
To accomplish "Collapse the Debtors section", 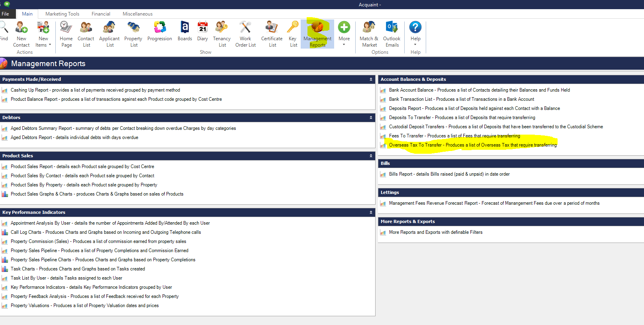I will click(x=371, y=118).
